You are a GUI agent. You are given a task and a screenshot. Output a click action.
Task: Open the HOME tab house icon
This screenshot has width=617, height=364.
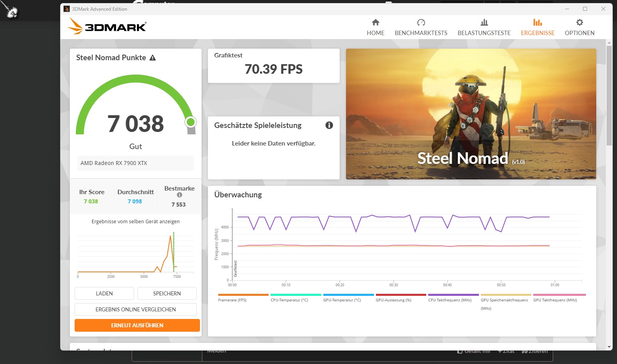[x=376, y=22]
